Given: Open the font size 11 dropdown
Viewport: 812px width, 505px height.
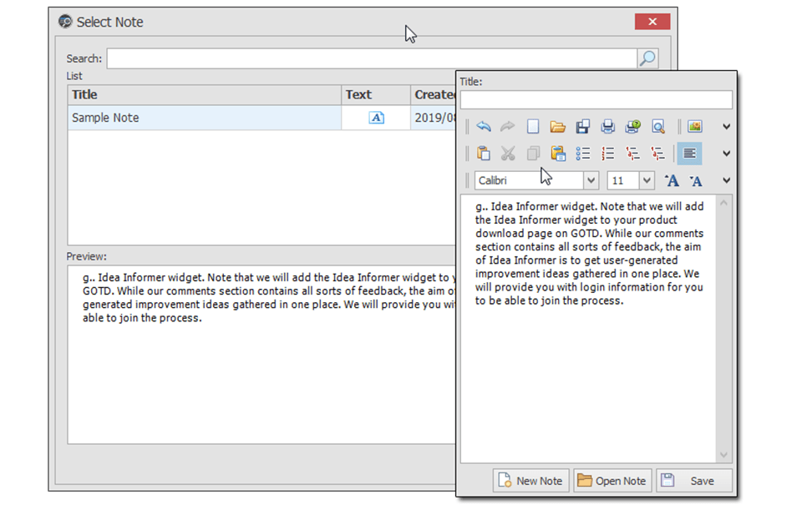Looking at the screenshot, I should pos(647,180).
